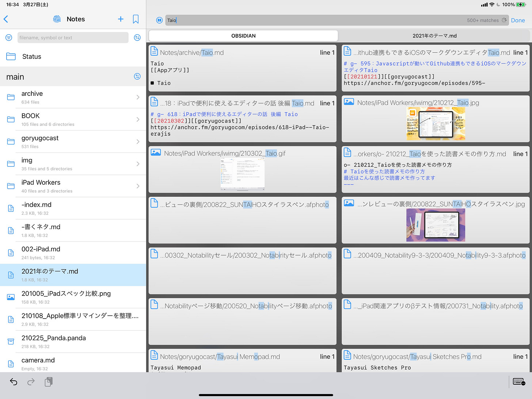Viewport: 532px width, 399px height.
Task: Open 002-iPad.md file
Action: (73, 253)
